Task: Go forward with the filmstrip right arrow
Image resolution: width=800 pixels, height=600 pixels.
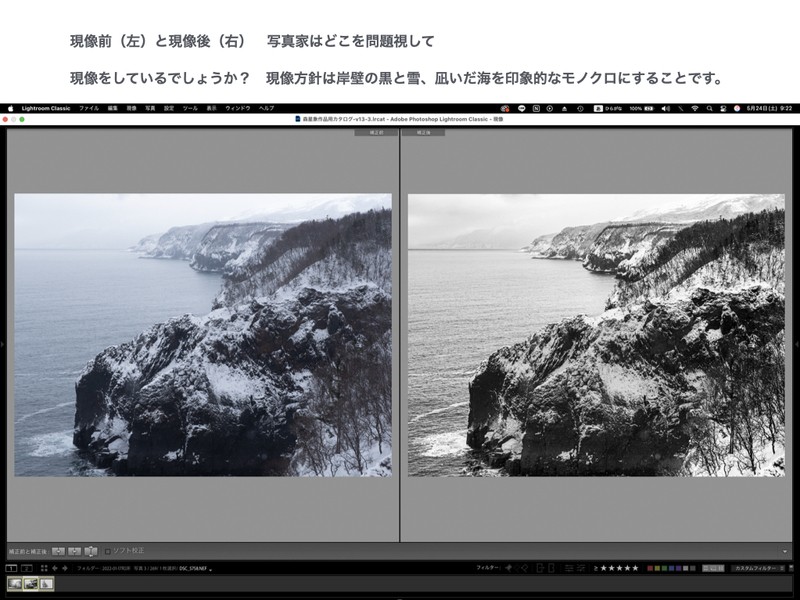Action: click(65, 568)
